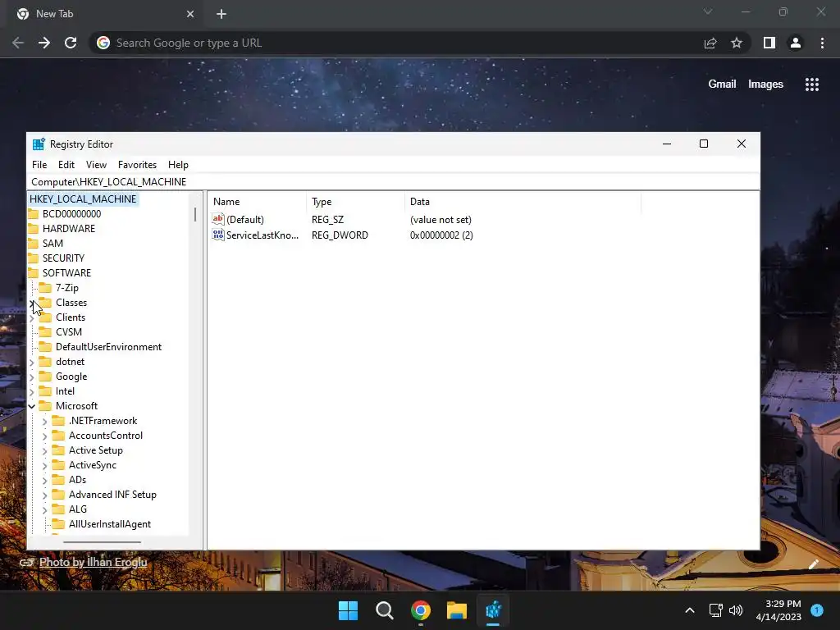Expand the AccountsControl key
840x630 pixels.
click(44, 436)
